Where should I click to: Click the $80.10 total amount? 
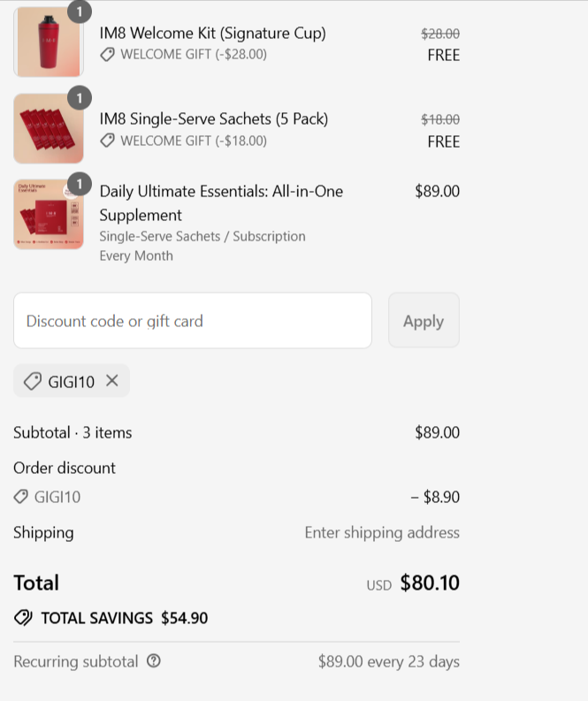(x=430, y=583)
